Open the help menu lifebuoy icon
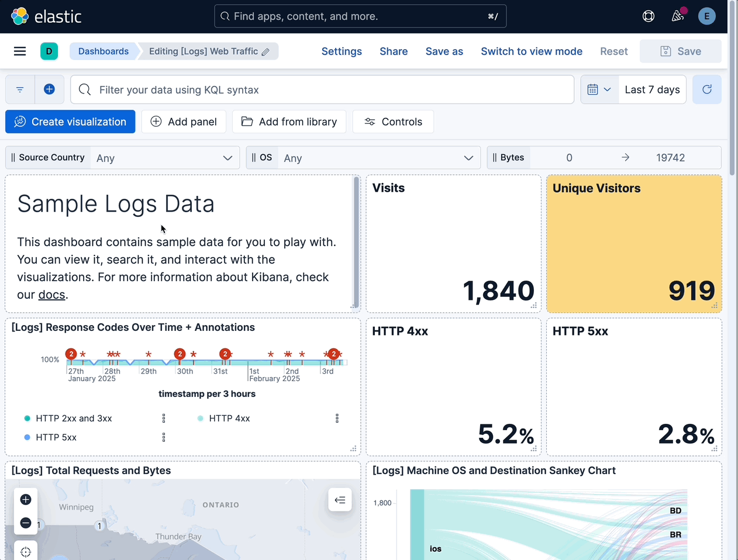The image size is (738, 560). point(649,16)
